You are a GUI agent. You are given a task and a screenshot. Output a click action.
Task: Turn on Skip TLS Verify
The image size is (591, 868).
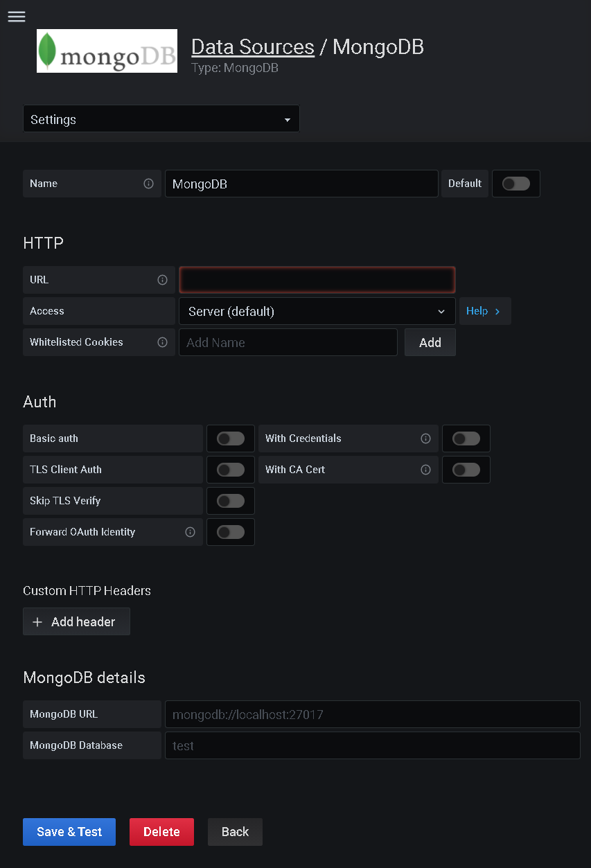pos(230,500)
